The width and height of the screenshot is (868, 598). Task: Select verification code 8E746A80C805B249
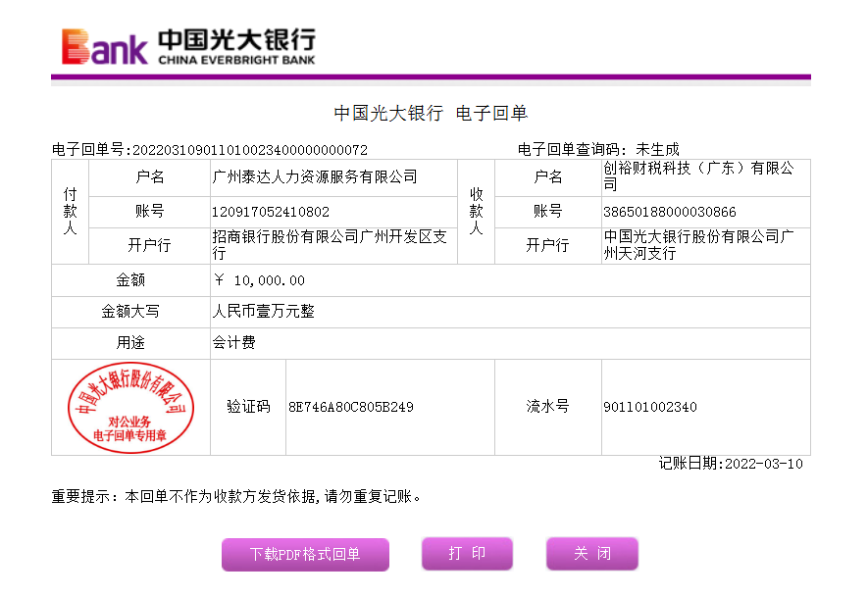pyautogui.click(x=351, y=407)
